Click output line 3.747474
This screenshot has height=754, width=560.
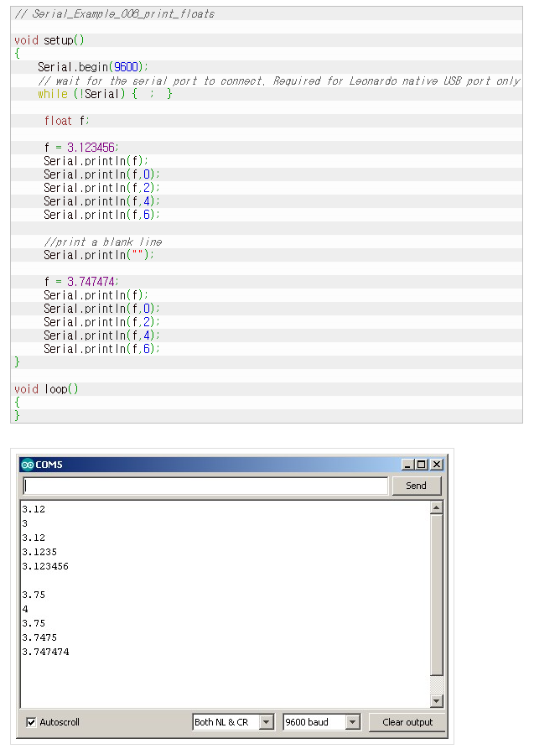[45, 652]
